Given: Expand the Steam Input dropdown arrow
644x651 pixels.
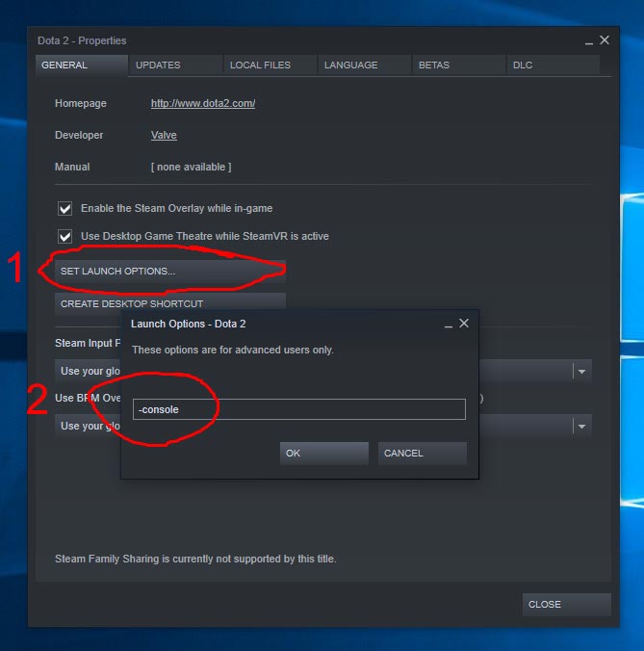Looking at the screenshot, I should point(581,372).
